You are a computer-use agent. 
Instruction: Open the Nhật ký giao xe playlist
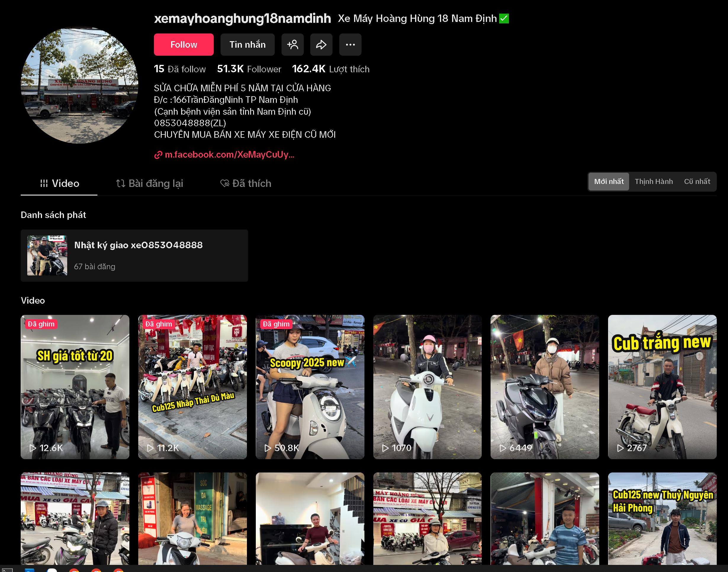(x=134, y=255)
